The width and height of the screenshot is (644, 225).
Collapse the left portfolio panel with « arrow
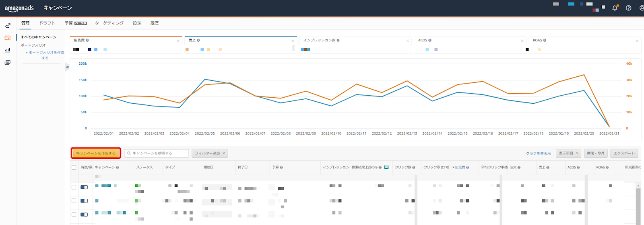[67, 67]
